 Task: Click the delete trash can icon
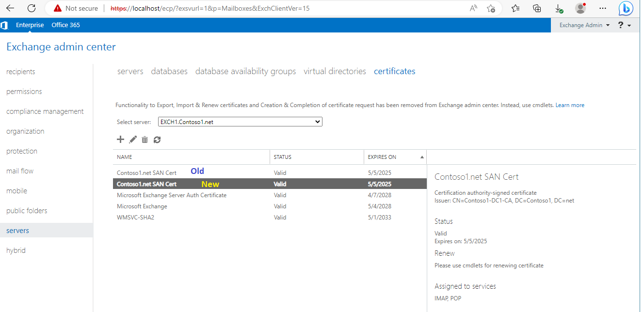[145, 140]
